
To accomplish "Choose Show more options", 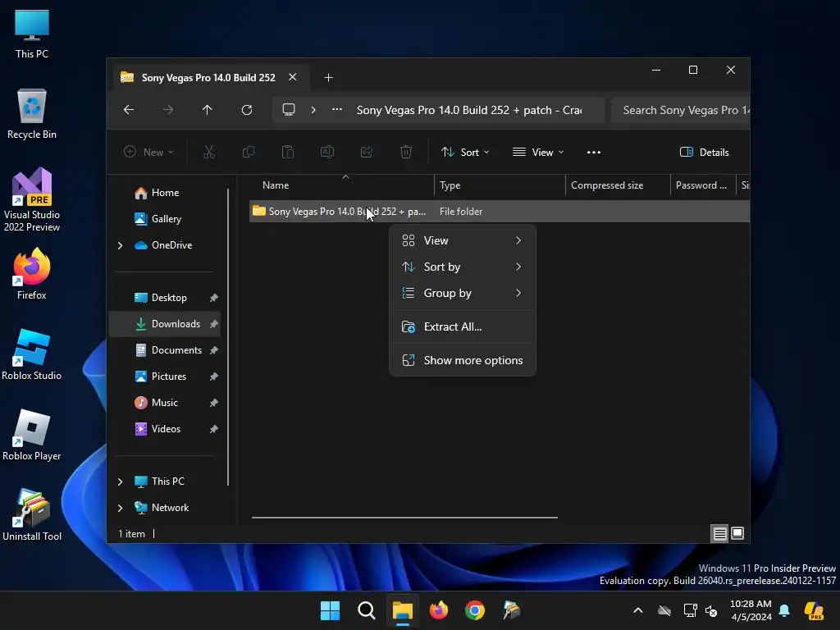I will point(463,361).
